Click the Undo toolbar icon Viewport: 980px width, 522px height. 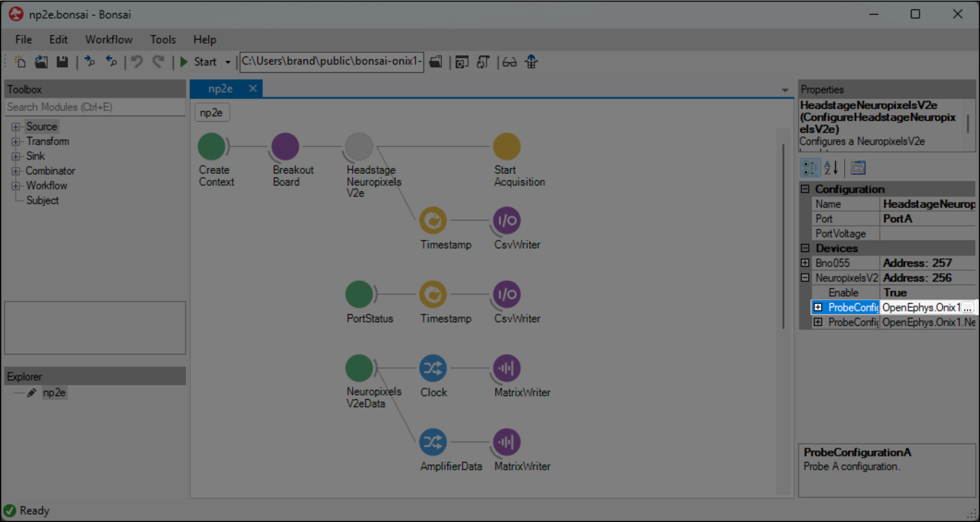pos(137,62)
